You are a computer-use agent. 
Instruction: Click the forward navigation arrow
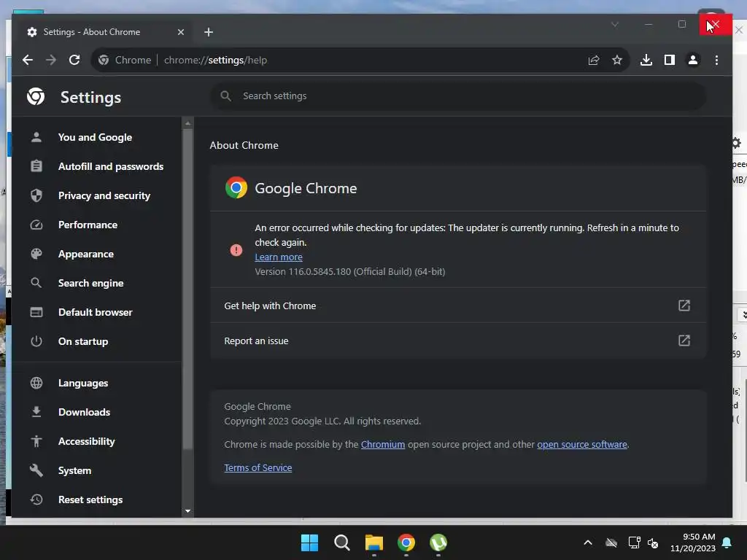[x=51, y=60]
